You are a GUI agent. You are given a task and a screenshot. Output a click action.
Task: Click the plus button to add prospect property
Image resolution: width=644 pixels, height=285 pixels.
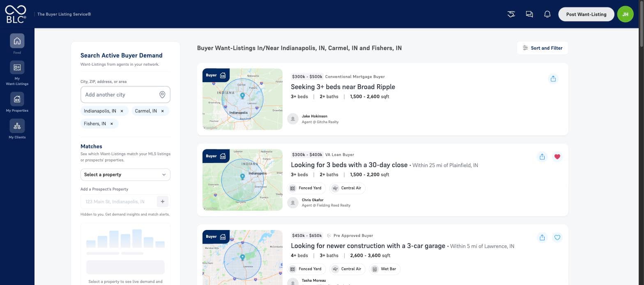163,202
